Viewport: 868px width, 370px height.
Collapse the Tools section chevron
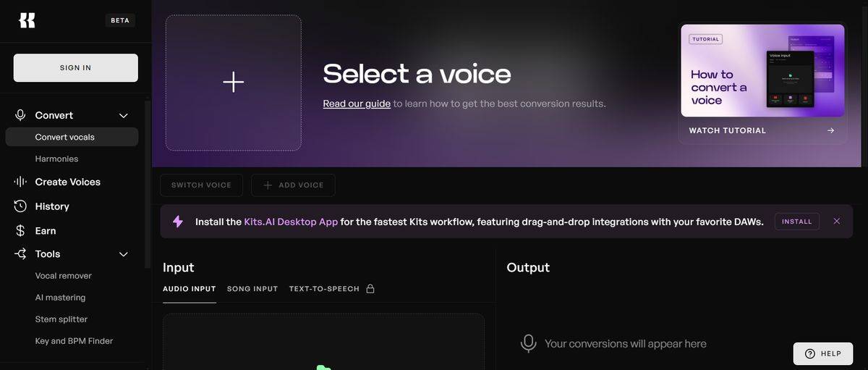(x=124, y=254)
